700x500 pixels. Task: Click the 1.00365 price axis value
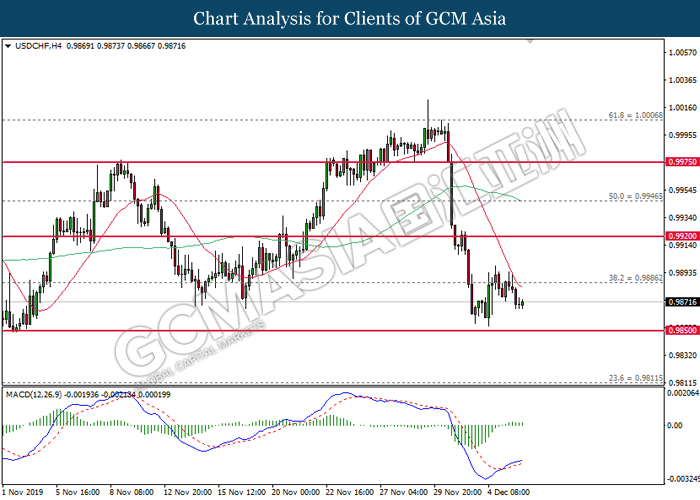pos(683,80)
